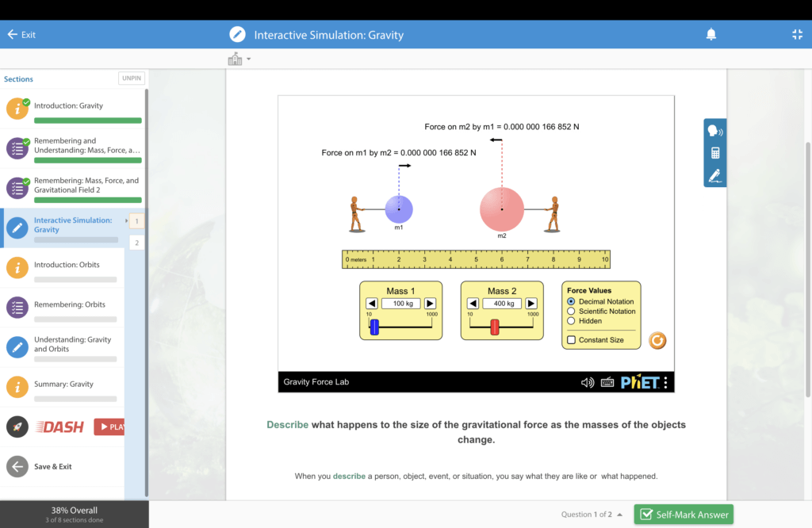Click the Self-Mark Answer button
812x528 pixels.
684,514
